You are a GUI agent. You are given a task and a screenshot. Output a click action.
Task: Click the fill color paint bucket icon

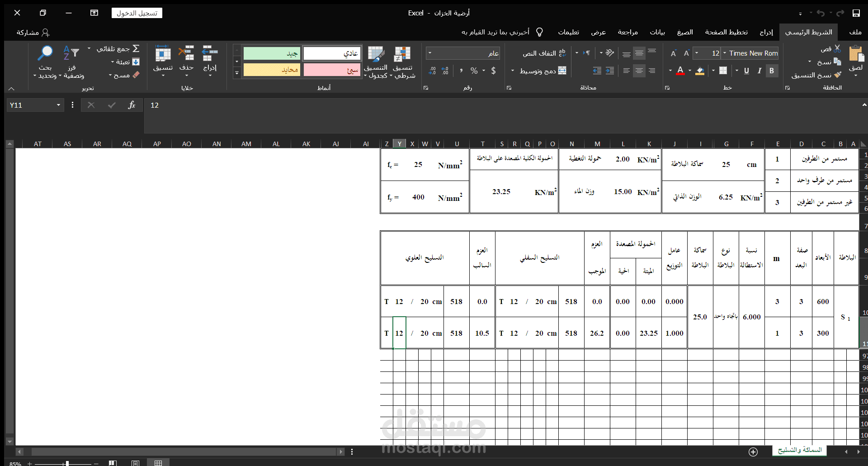click(x=700, y=71)
